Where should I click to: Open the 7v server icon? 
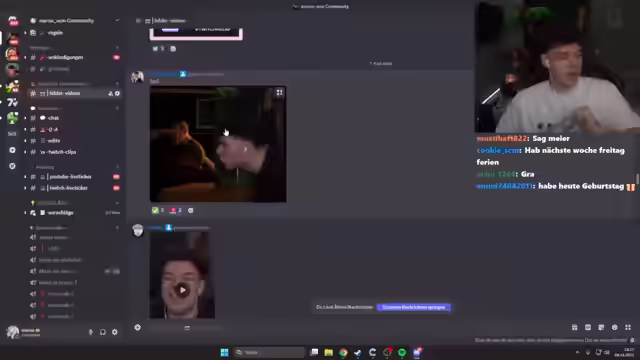click(12, 102)
